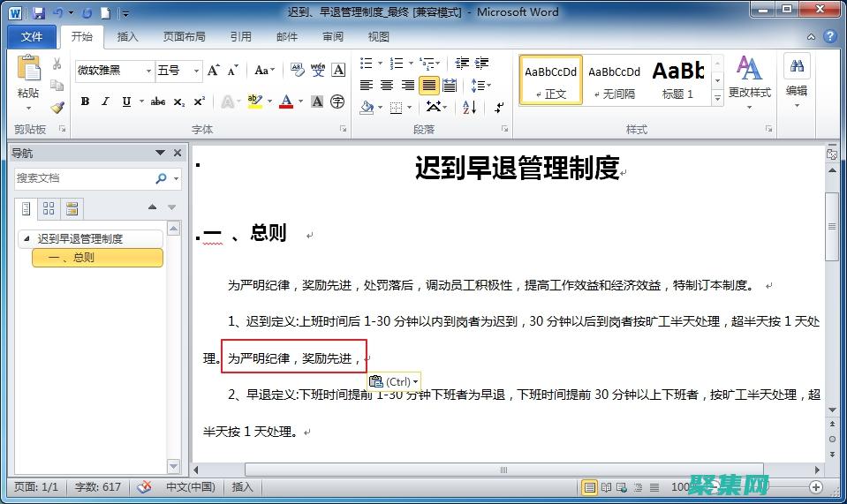Switch to the 引用 ribbon tab
Viewport: 847px width, 504px height.
click(x=241, y=37)
